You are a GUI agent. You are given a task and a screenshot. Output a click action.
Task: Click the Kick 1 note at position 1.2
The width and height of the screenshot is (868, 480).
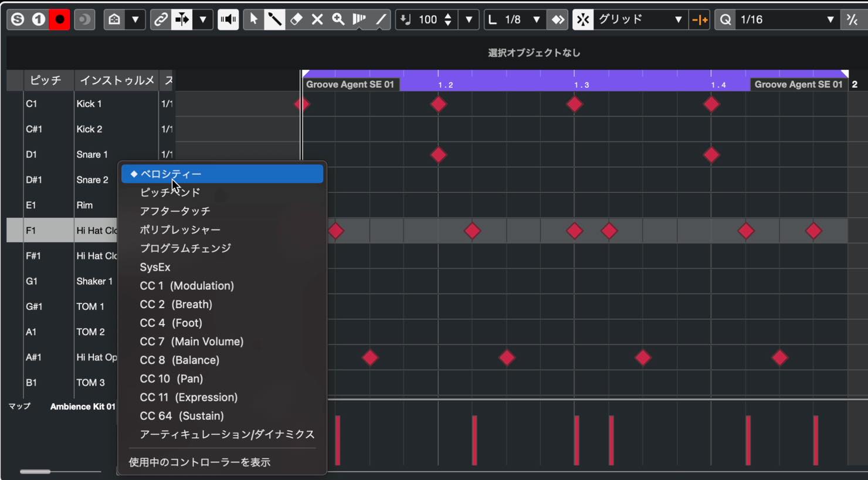438,104
